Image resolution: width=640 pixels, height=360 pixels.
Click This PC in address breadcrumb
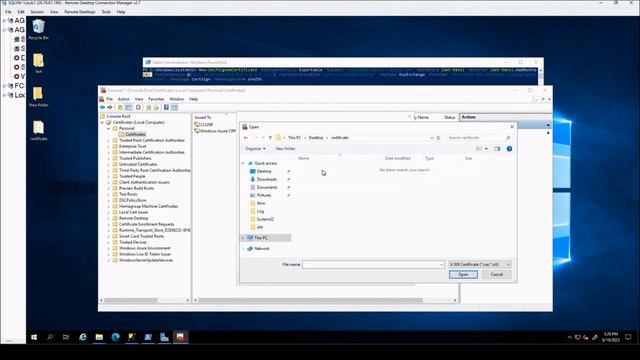pyautogui.click(x=294, y=138)
